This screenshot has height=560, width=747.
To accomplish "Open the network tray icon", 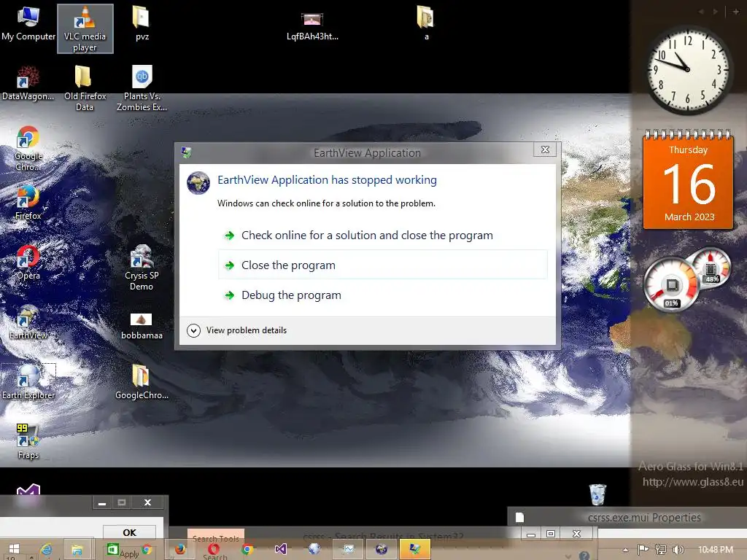I will 660,550.
